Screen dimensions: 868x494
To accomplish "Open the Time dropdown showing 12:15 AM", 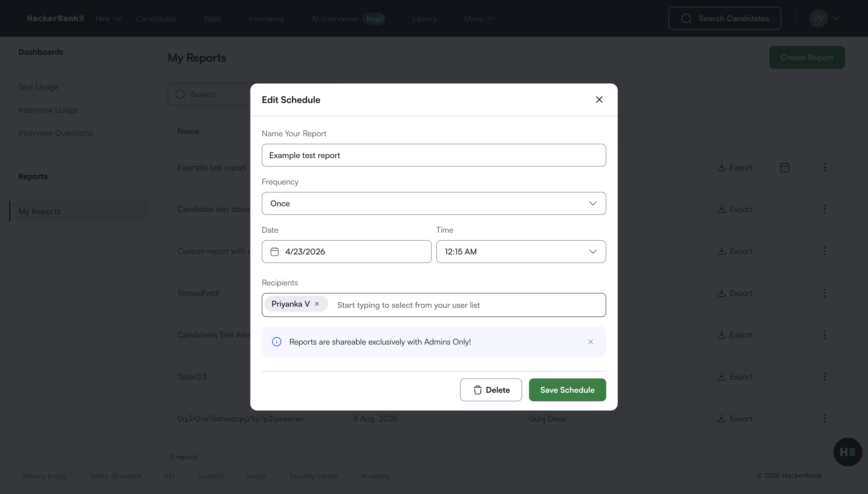I will 521,252.
